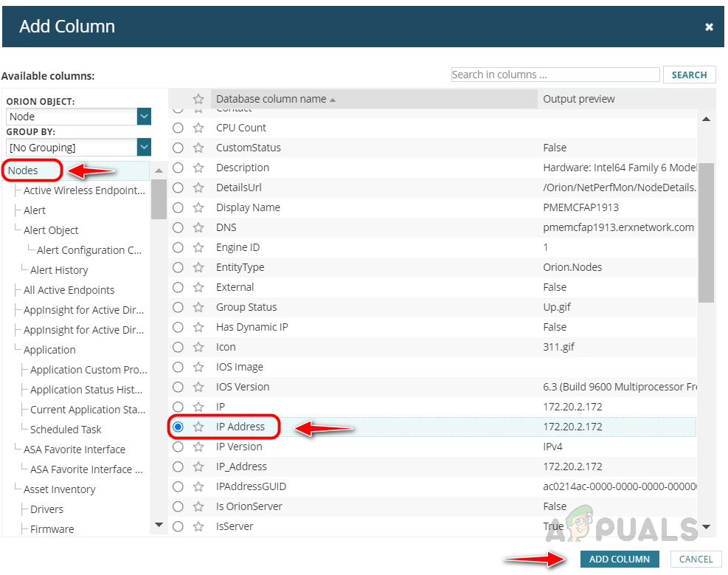Click the tree panel scrollbar thumb
This screenshot has height=575, width=728.
[159, 199]
